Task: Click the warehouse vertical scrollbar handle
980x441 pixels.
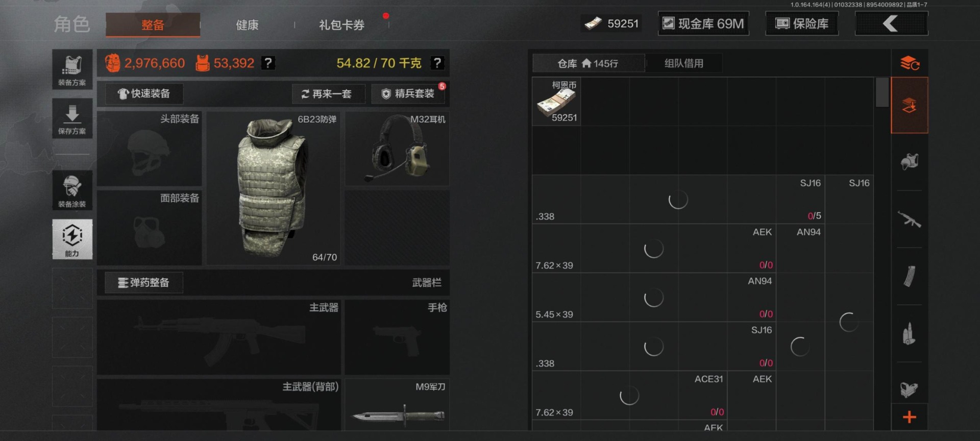Action: (x=882, y=92)
